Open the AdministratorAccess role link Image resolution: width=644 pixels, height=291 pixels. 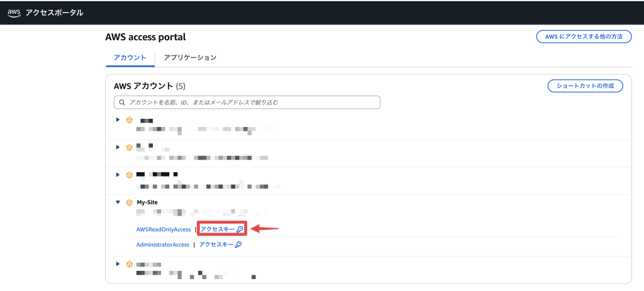[x=163, y=244]
